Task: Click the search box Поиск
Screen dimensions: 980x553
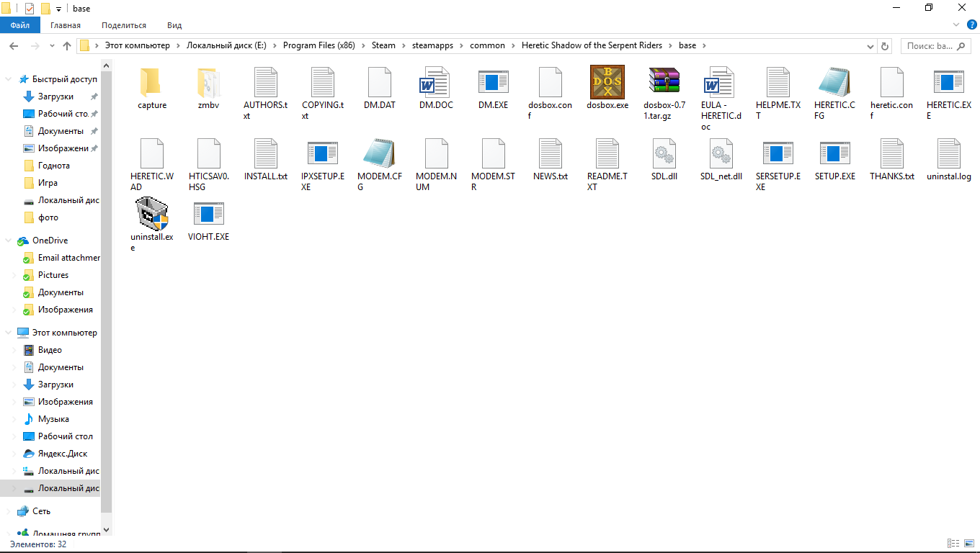Action: 936,45
